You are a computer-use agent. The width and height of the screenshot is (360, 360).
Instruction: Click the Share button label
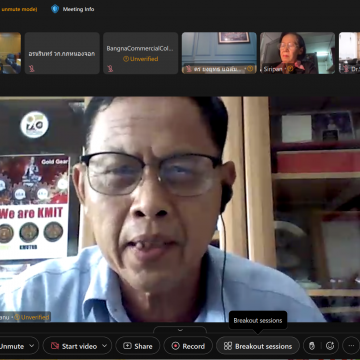pyautogui.click(x=143, y=346)
